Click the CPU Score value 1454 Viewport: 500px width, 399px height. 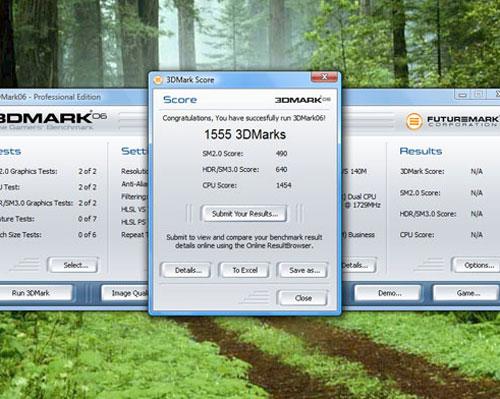pos(284,185)
